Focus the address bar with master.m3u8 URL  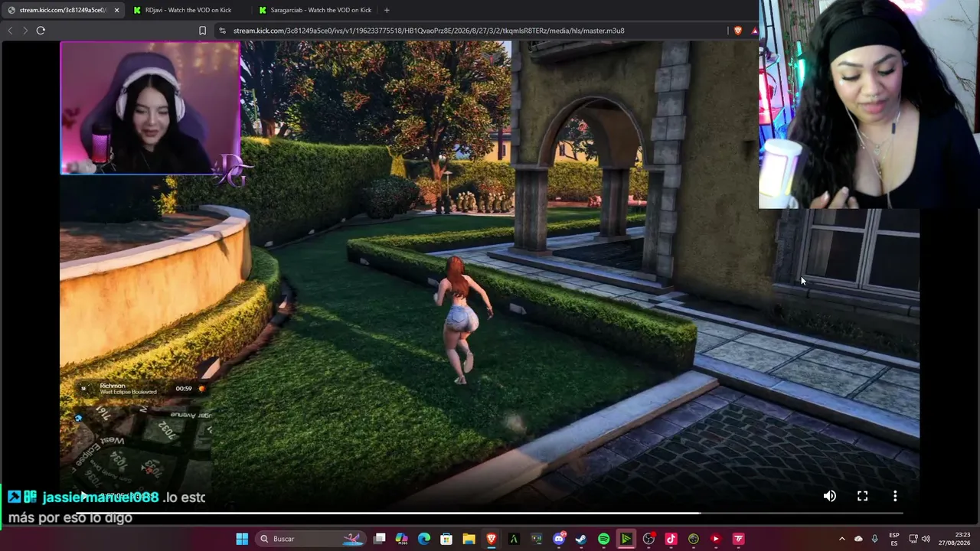click(x=429, y=31)
